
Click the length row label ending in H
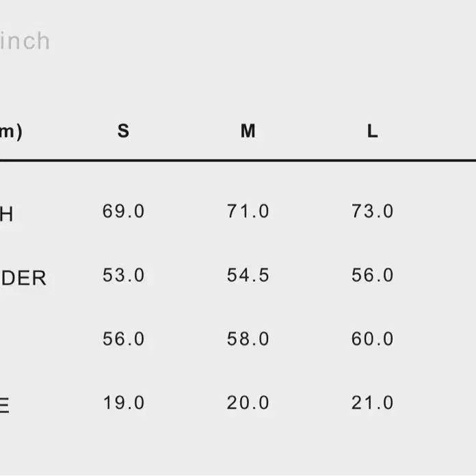coord(6,214)
